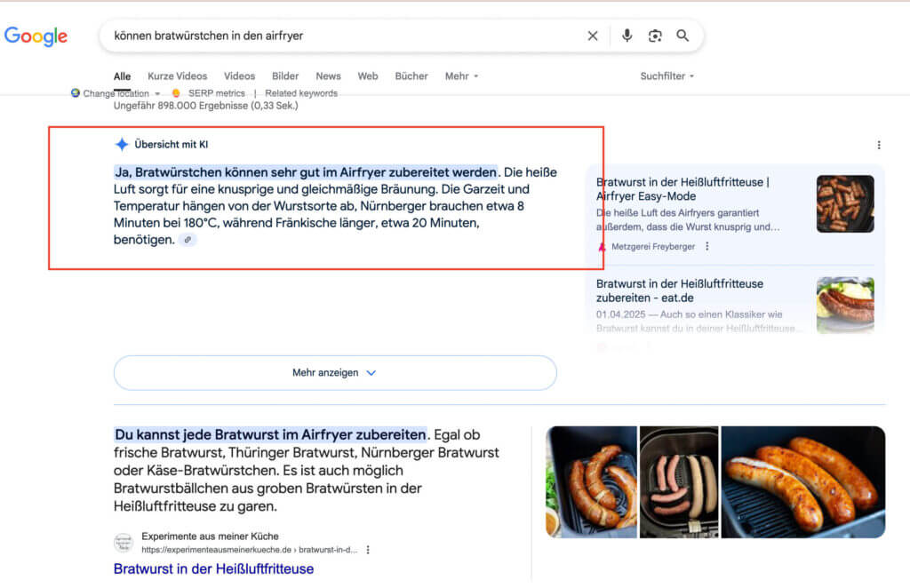Image resolution: width=910 pixels, height=588 pixels.
Task: Open 'Bratwurst in der Heißluftfritteuse' result link
Action: (x=213, y=568)
